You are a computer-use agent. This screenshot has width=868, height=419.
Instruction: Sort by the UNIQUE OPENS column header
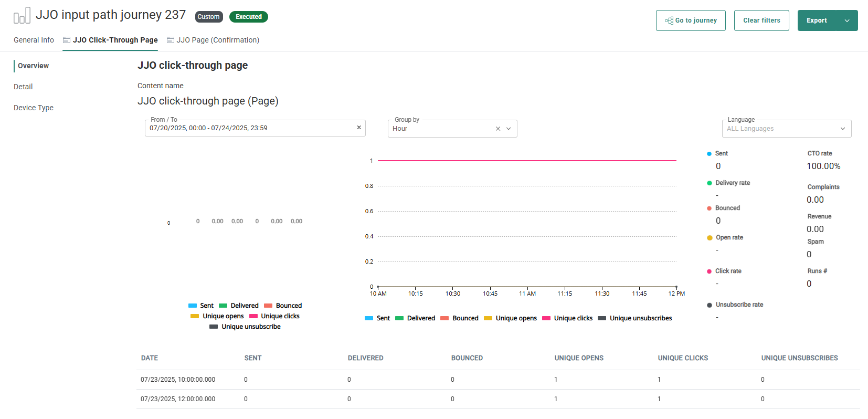[x=579, y=358]
